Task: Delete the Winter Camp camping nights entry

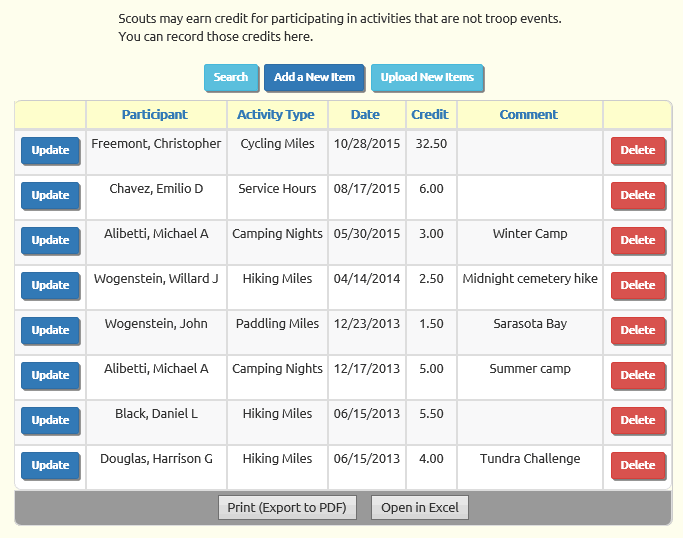Action: (x=638, y=240)
